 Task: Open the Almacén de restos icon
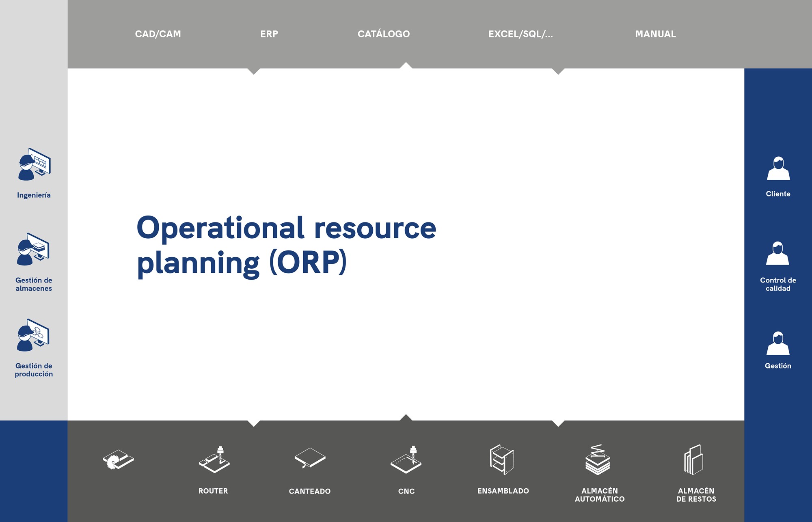click(x=693, y=459)
